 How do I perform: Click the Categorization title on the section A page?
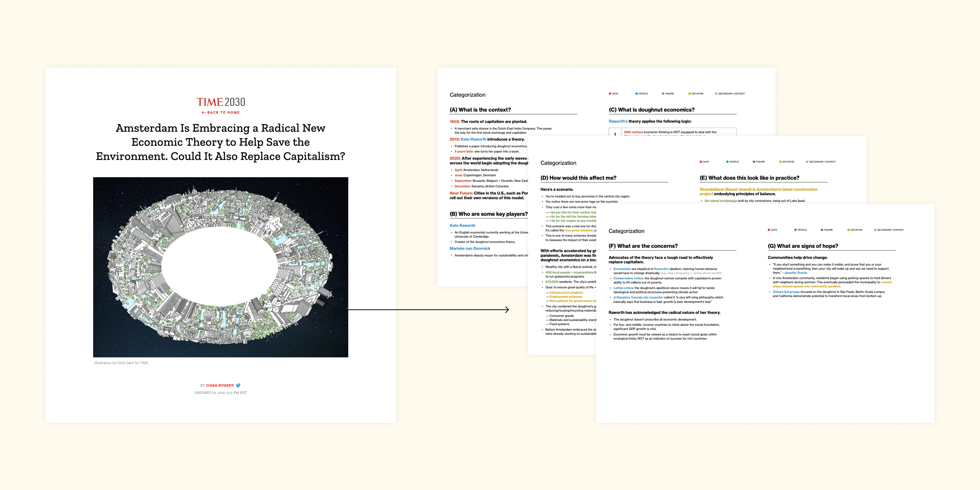tap(468, 95)
